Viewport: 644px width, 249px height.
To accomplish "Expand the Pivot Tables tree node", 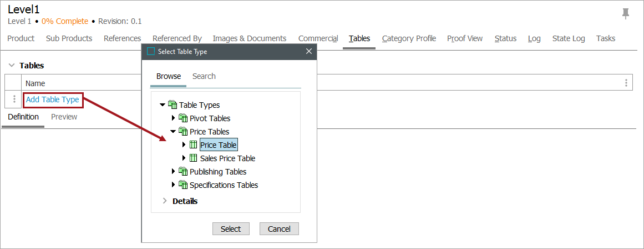I will pyautogui.click(x=174, y=118).
